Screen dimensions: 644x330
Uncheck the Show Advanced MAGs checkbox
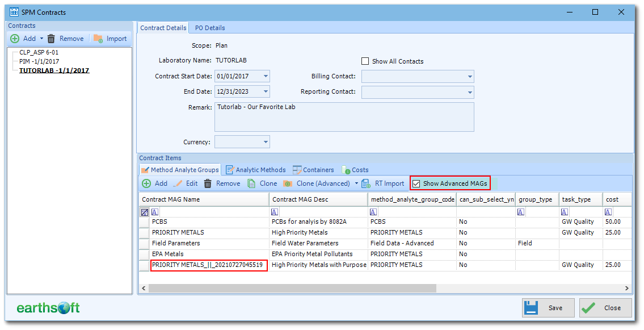click(416, 183)
